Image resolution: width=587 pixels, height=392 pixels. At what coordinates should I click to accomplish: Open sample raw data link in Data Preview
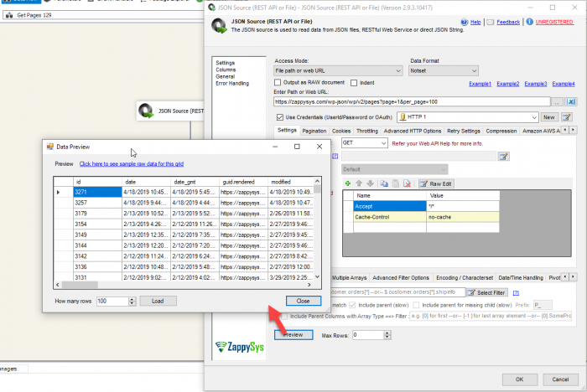132,164
